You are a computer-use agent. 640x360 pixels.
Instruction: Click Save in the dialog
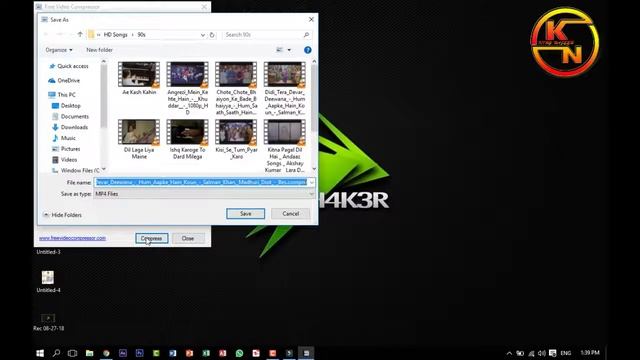[x=246, y=213]
